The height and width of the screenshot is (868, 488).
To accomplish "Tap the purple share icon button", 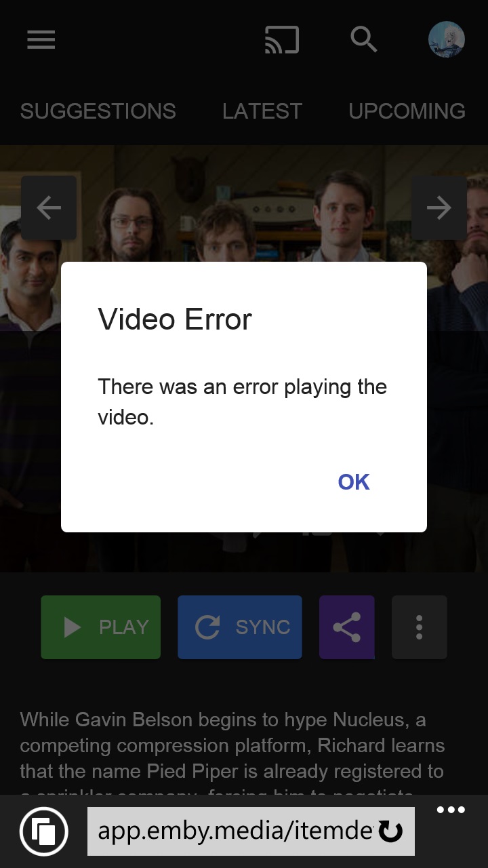I will pos(346,627).
